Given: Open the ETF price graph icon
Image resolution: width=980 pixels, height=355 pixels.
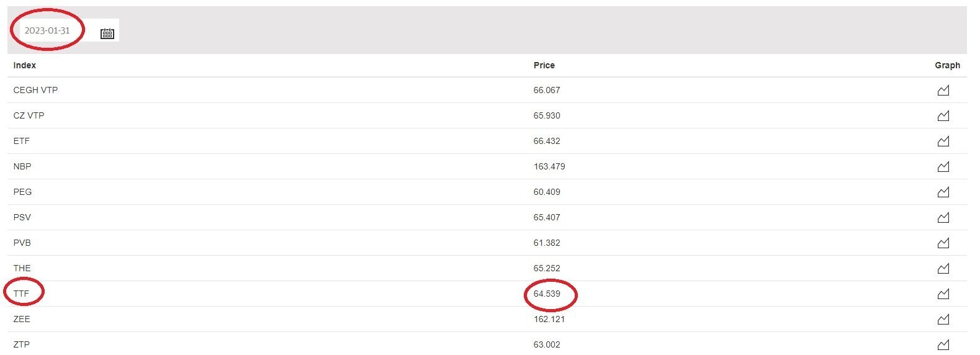Looking at the screenshot, I should 943,142.
